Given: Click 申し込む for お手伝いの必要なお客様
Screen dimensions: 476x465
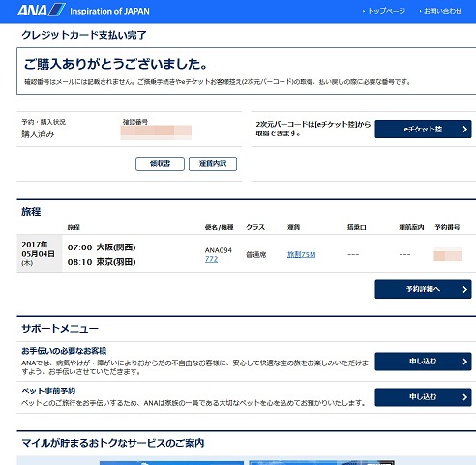Looking at the screenshot, I should [423, 362].
